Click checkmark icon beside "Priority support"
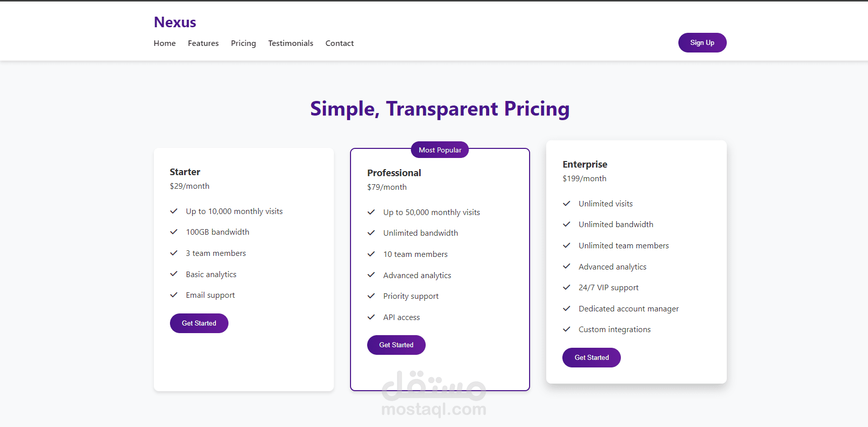Viewport: 868px width, 427px height. 371,296
